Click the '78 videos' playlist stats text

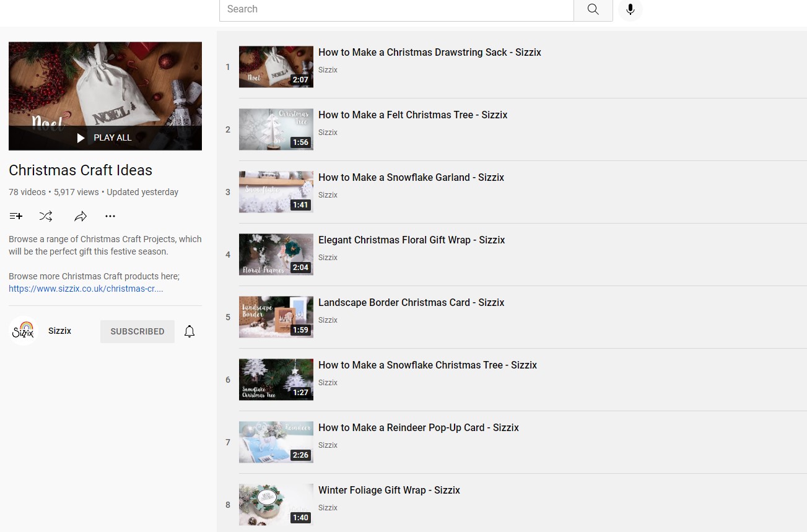coord(27,192)
